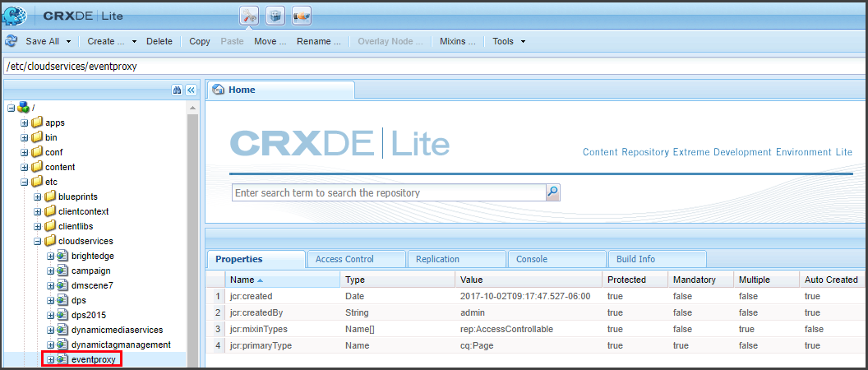Open the CRXDE Lite tools icon at top
The image size is (868, 370).
249,16
